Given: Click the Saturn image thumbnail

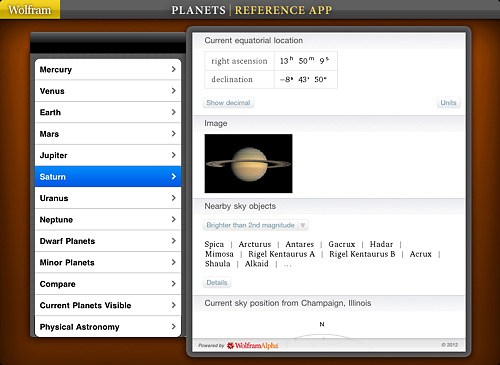Looking at the screenshot, I should click(248, 163).
